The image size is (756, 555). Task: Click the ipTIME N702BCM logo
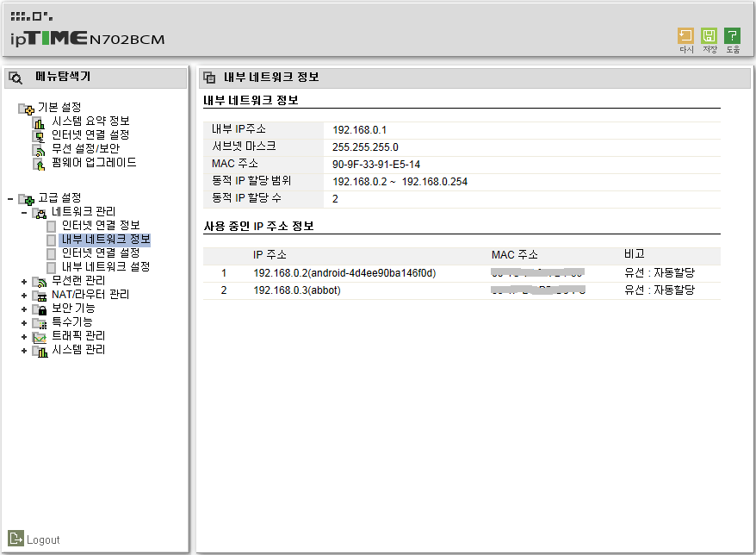[87, 38]
